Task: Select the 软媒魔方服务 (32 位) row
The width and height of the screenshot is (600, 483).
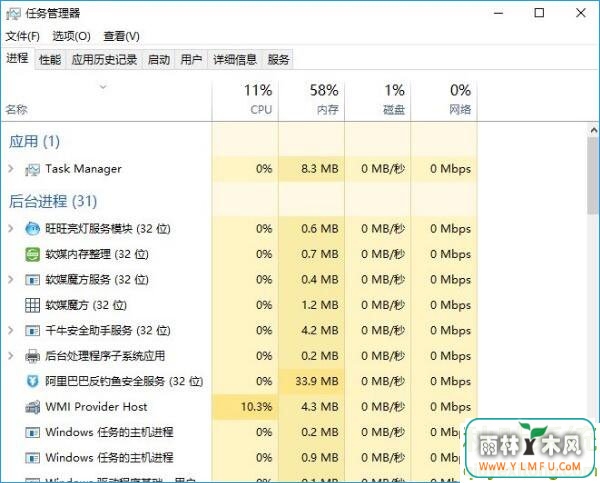Action: pyautogui.click(x=240, y=280)
